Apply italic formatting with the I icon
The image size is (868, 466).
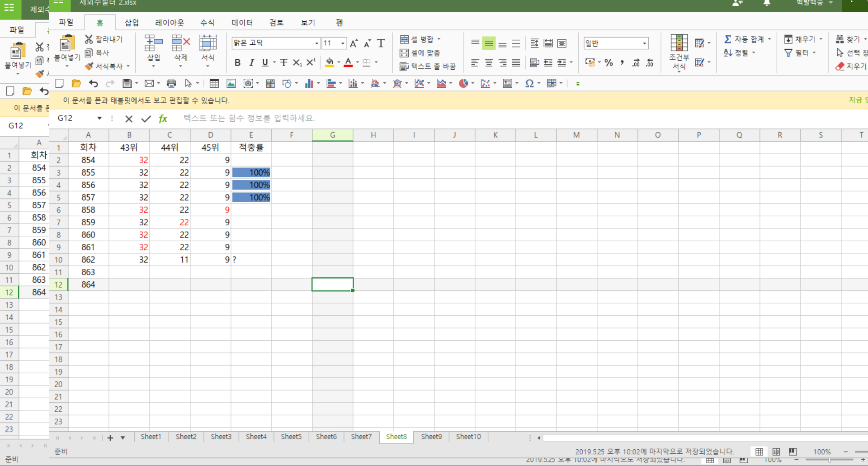click(251, 63)
